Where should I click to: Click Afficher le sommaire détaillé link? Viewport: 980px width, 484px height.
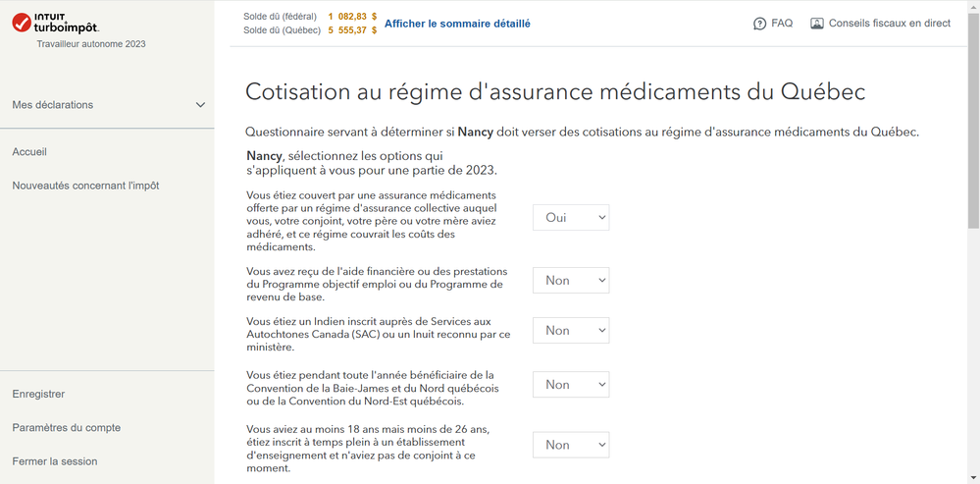(457, 24)
